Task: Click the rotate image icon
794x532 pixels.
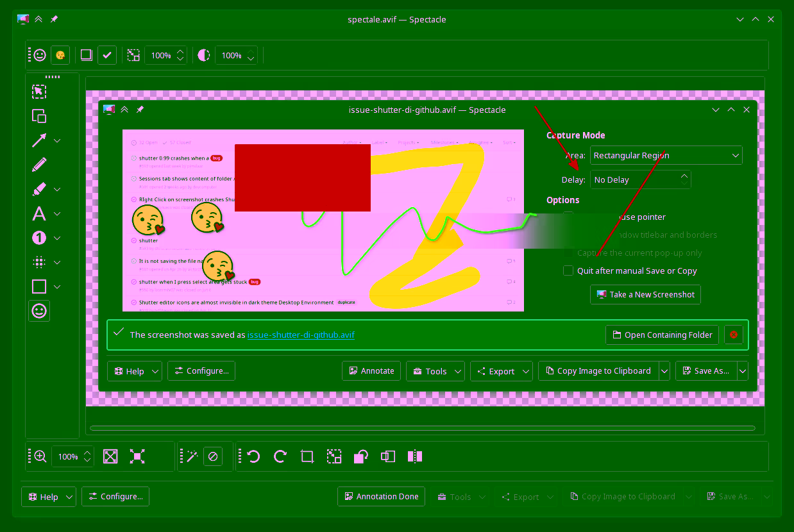Action: click(x=361, y=456)
